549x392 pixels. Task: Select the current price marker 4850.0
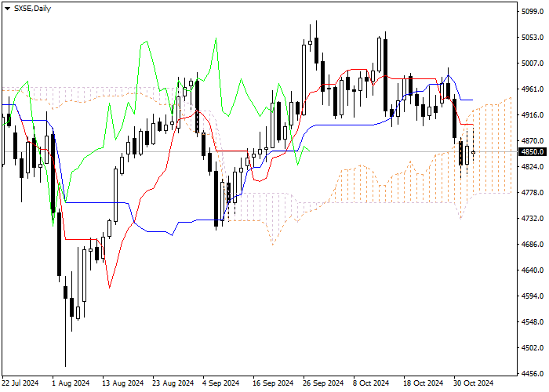[533, 152]
